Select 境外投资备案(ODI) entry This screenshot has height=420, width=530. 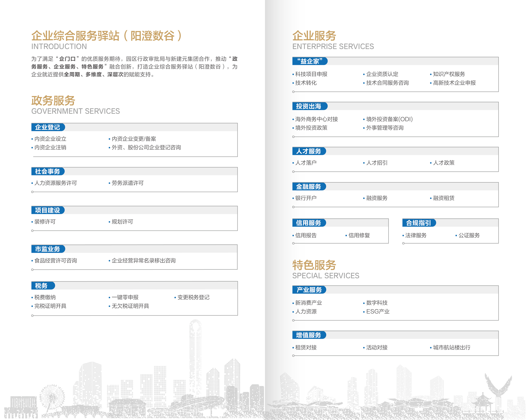click(389, 119)
